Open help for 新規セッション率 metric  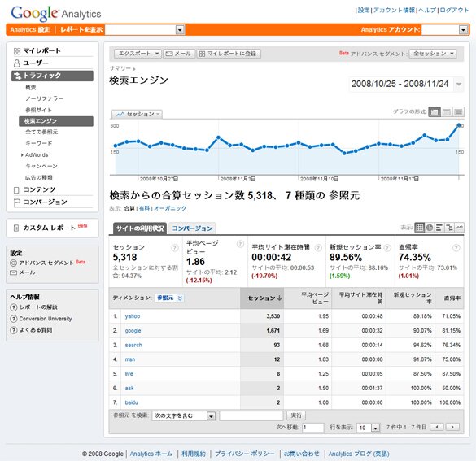click(x=387, y=248)
